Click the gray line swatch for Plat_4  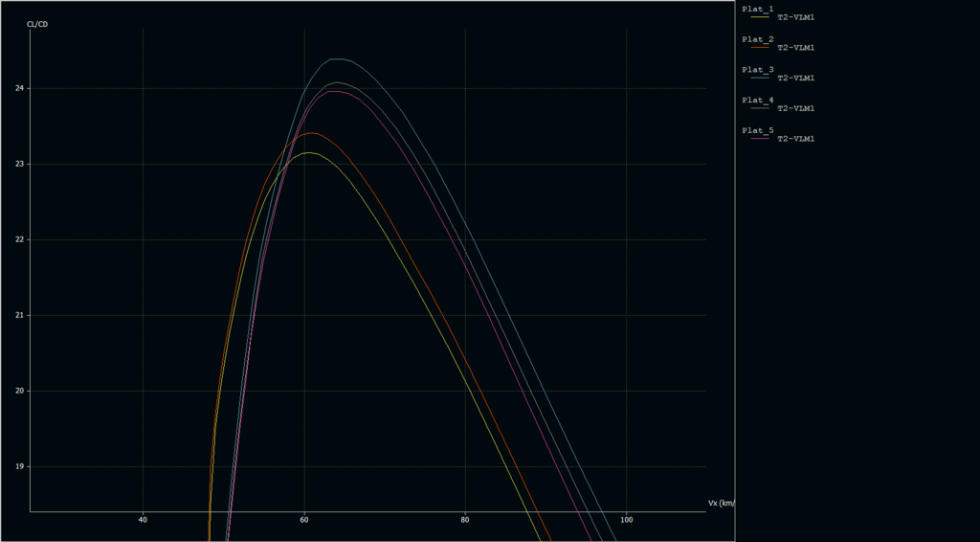760,108
